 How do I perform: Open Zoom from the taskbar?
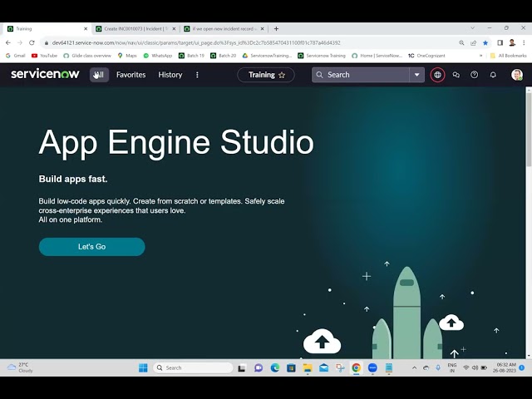click(x=372, y=367)
